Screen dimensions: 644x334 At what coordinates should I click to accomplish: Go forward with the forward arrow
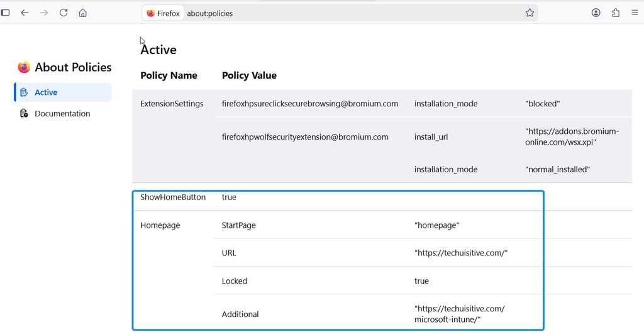coord(44,13)
